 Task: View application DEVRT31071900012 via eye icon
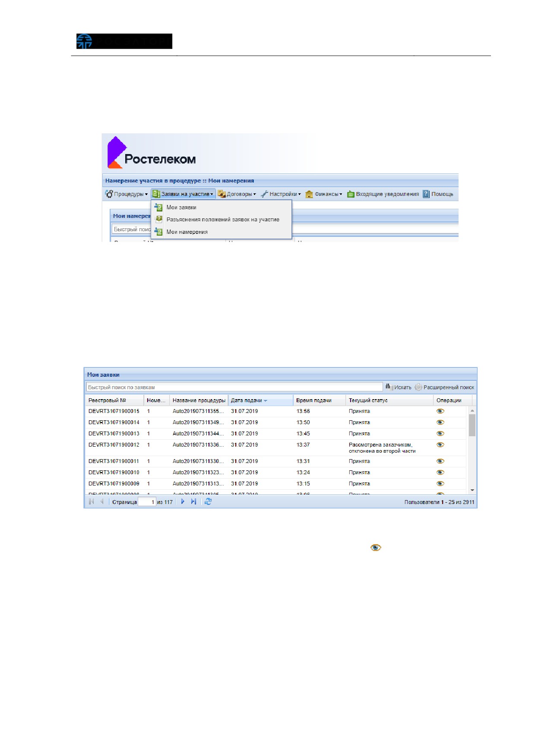tap(440, 445)
